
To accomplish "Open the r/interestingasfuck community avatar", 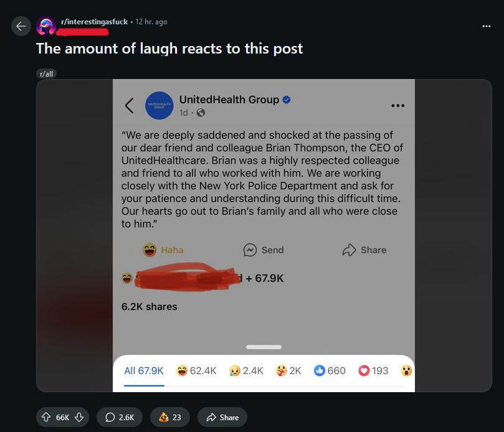I will tap(46, 26).
